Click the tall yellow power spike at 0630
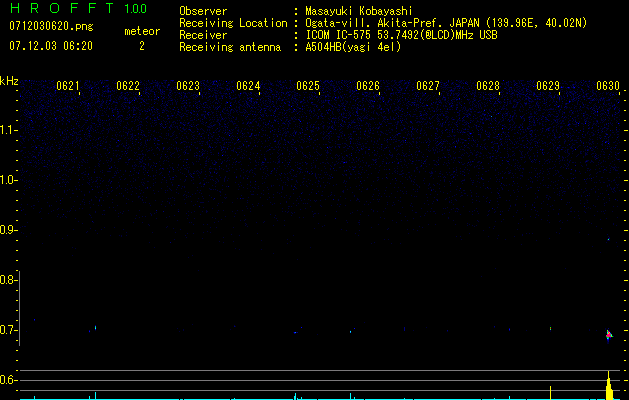 point(609,386)
